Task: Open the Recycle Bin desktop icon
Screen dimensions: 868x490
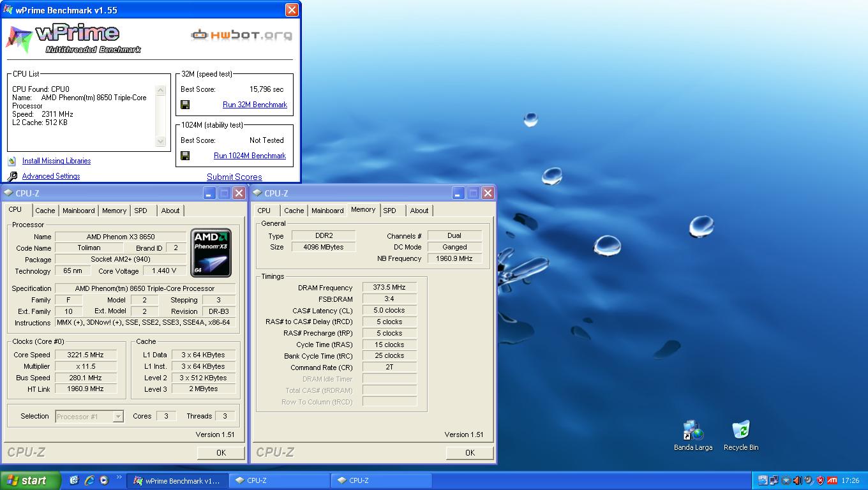Action: pyautogui.click(x=741, y=436)
